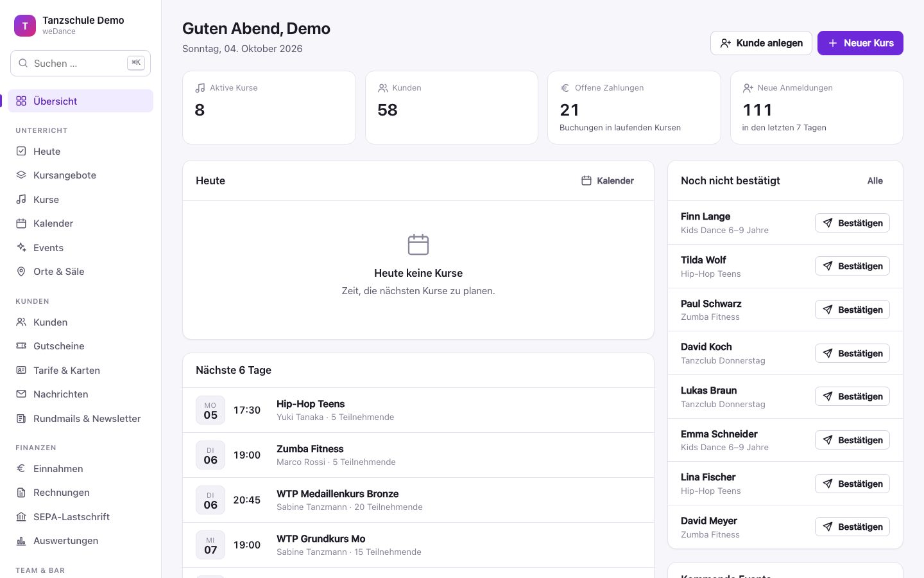Open the Kalender link in Heute panel
The height and width of the screenshot is (578, 924).
607,180
